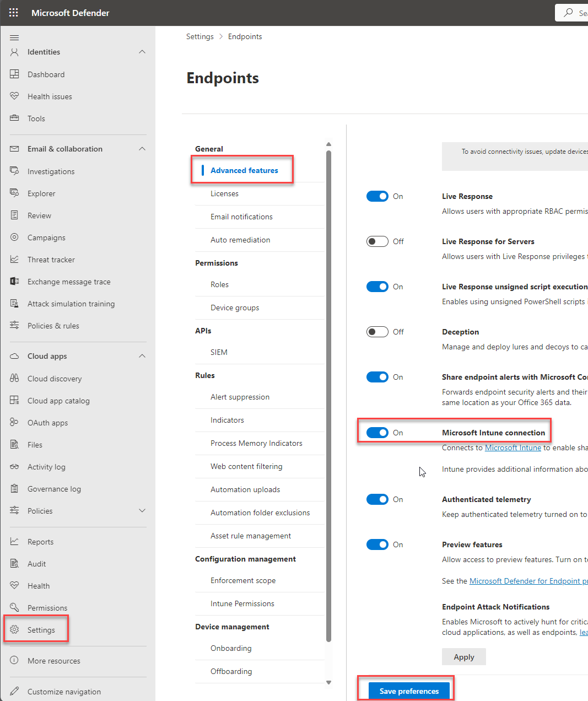588x701 pixels.
Task: Click the scroll up arrow of settings list
Action: (x=328, y=144)
